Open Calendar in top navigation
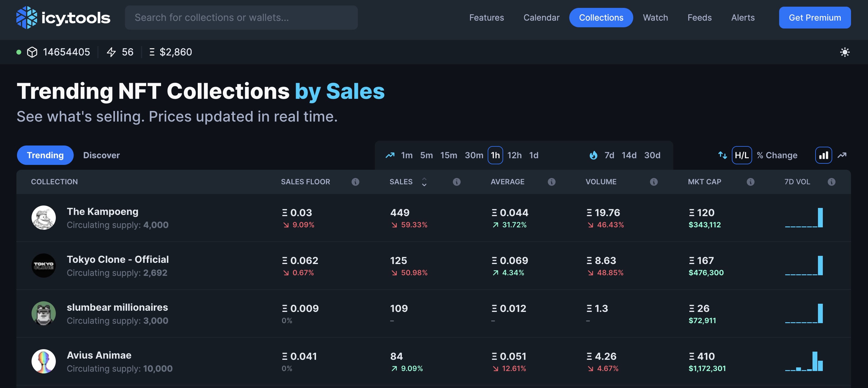The height and width of the screenshot is (388, 868). click(541, 18)
